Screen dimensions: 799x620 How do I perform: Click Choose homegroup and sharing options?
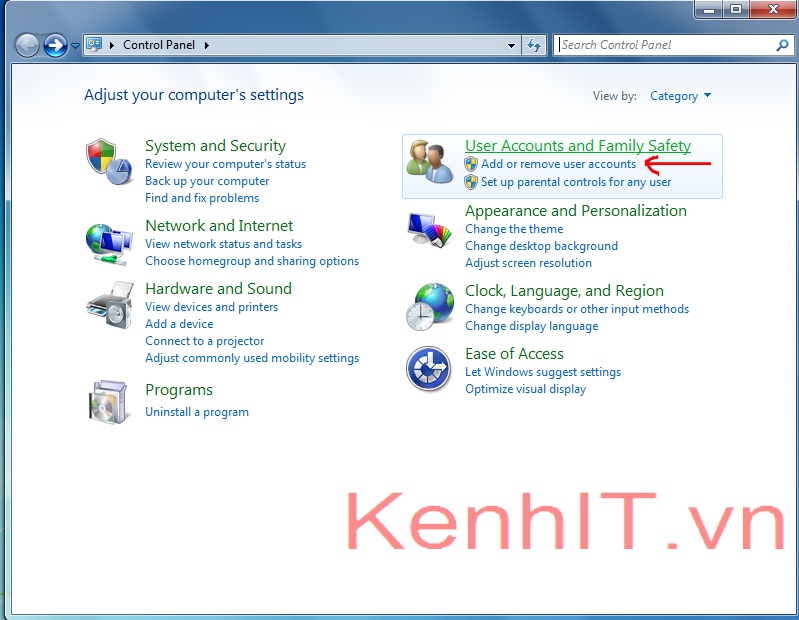click(252, 261)
